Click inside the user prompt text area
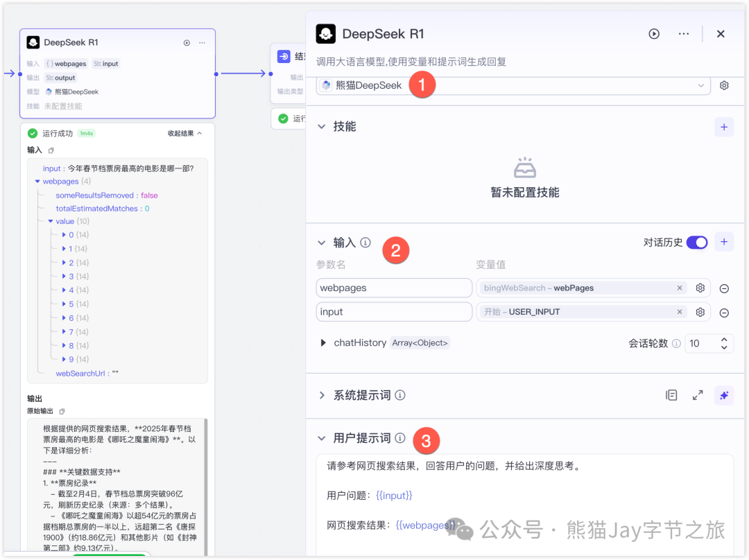The width and height of the screenshot is (749, 560). click(x=524, y=504)
